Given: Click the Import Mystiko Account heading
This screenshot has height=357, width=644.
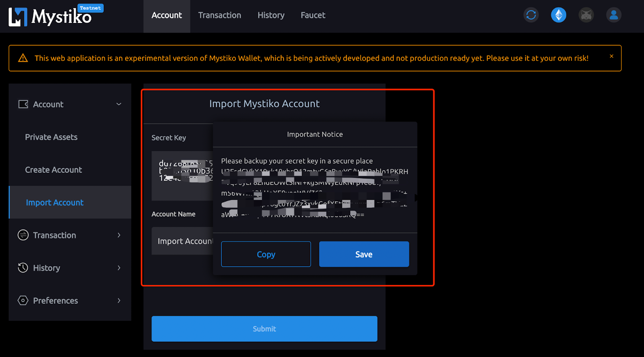Looking at the screenshot, I should (264, 104).
